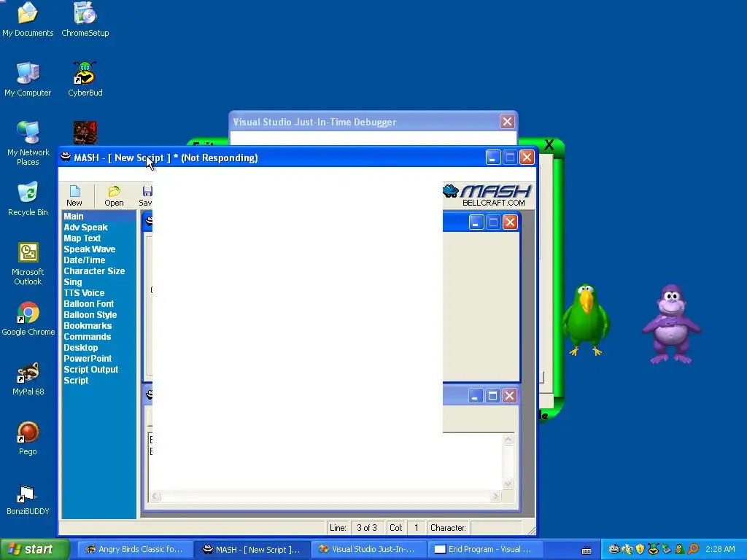Minimize the upper MASH child window

click(476, 222)
